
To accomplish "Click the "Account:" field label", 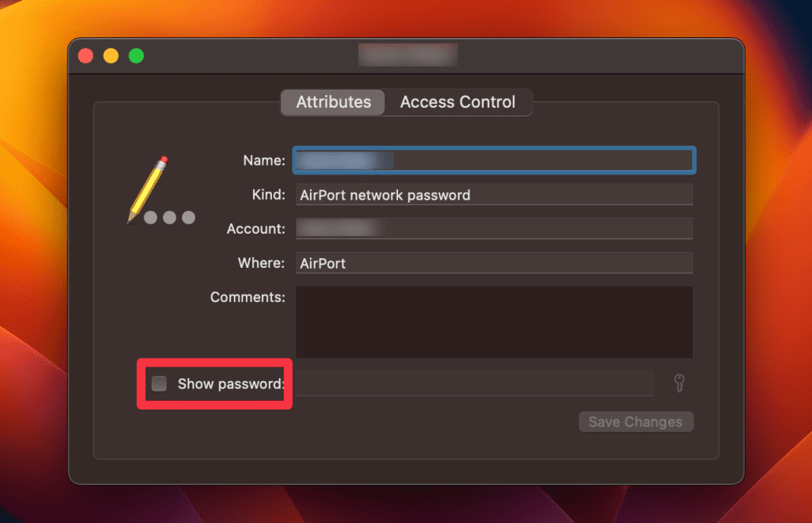I will pyautogui.click(x=255, y=229).
